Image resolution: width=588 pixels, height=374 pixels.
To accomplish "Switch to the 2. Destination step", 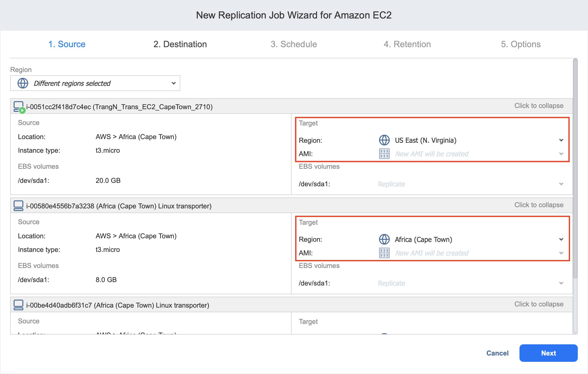I will [x=180, y=44].
